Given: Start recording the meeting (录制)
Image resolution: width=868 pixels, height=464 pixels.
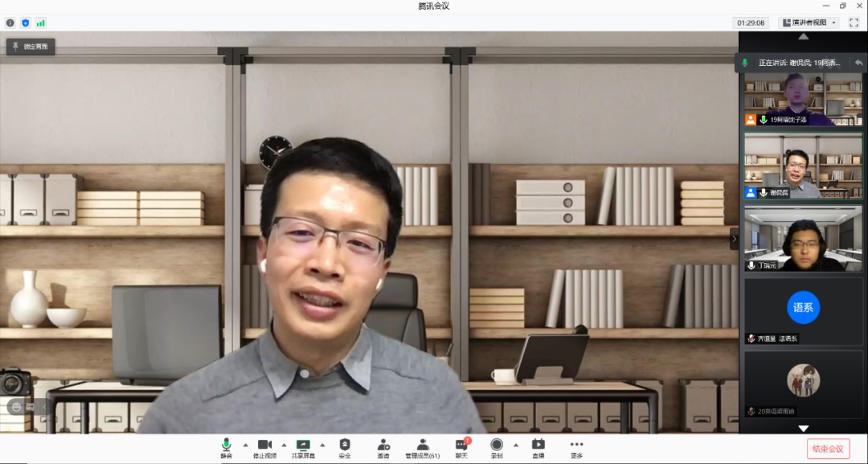Looking at the screenshot, I should tap(497, 448).
